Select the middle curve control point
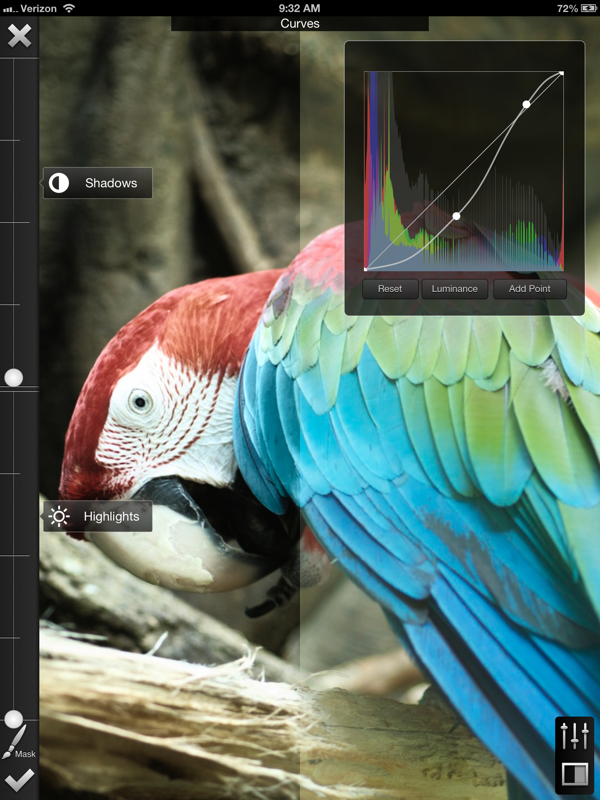This screenshot has width=600, height=800. point(456,216)
